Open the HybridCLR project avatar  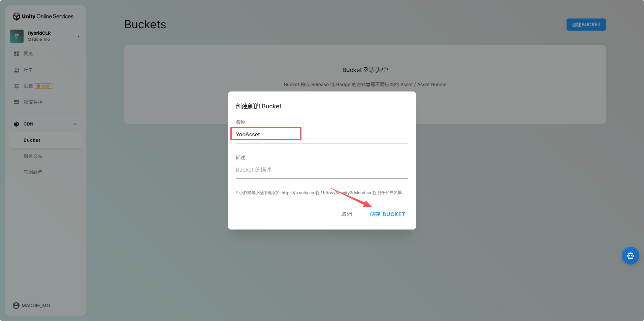tap(17, 36)
